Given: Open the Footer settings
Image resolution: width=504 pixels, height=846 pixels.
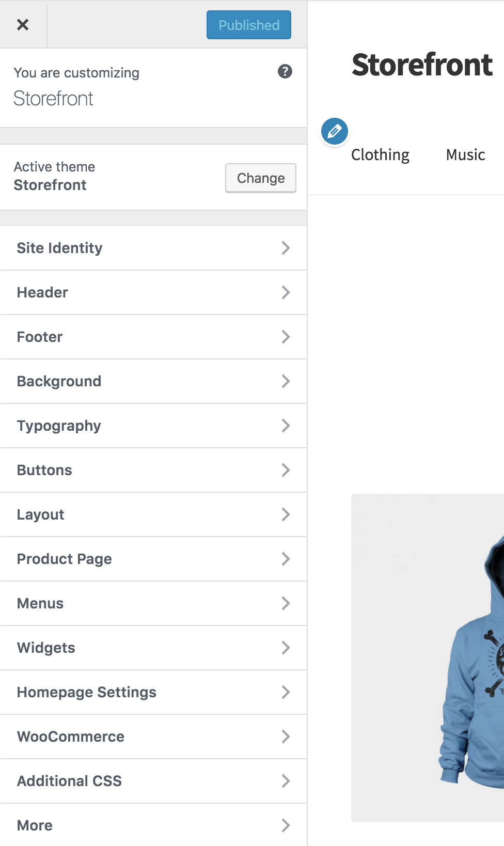Looking at the screenshot, I should click(x=154, y=337).
